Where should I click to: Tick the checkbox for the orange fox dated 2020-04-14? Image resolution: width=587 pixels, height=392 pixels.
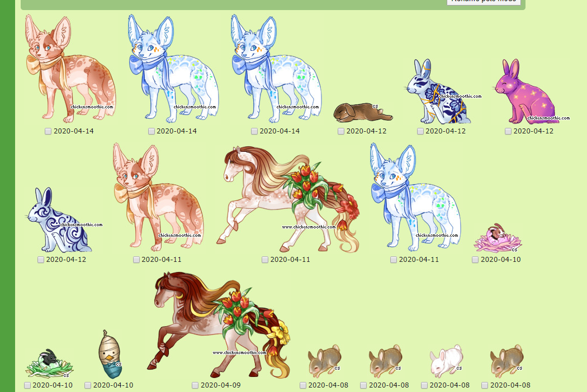point(48,131)
